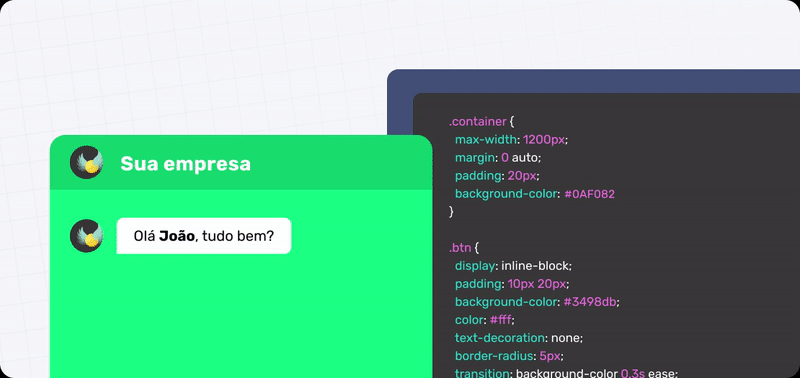Click the Sua empresa chat title
Viewport: 800px width, 378px height.
[x=185, y=164]
